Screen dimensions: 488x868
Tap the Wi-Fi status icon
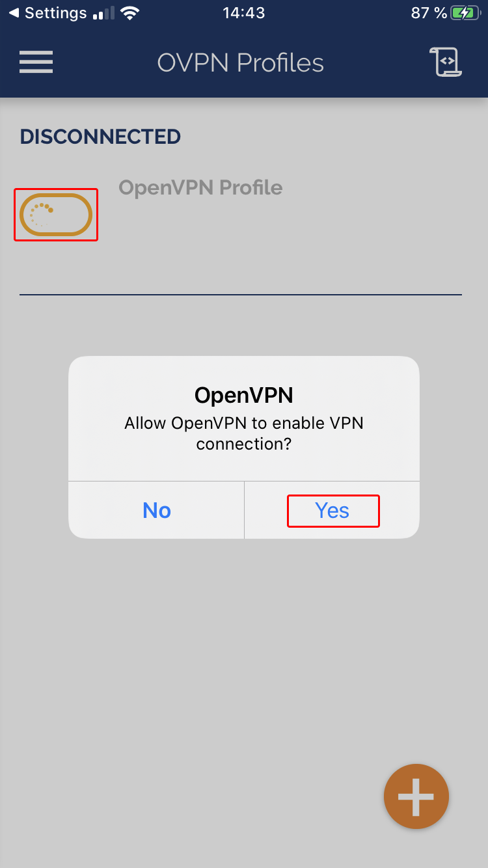tap(131, 13)
